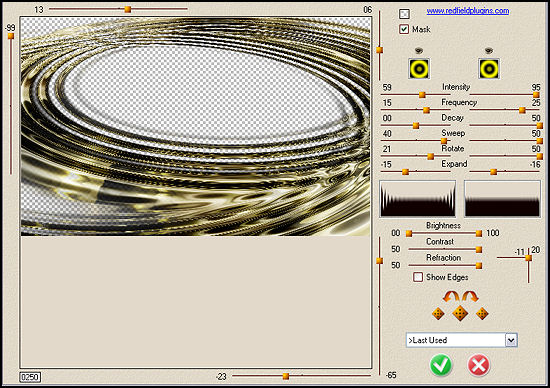550x388 pixels.
Task: Click the Brightness slider right handle
Action: coord(479,233)
